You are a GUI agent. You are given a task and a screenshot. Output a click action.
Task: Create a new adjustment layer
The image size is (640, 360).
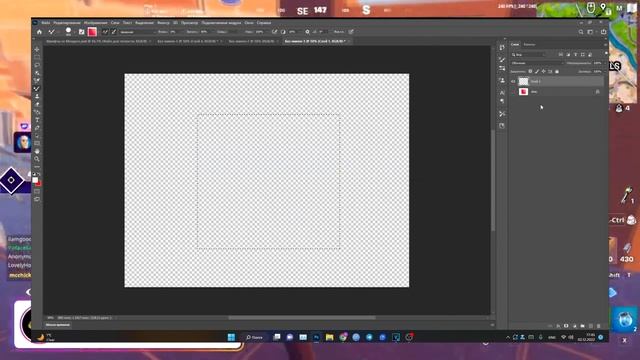(574, 326)
